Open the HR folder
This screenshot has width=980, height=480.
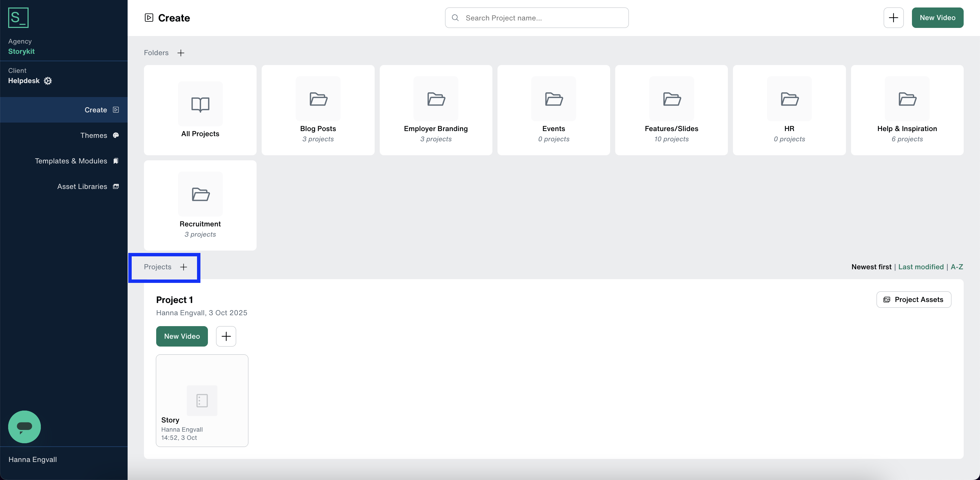point(789,110)
